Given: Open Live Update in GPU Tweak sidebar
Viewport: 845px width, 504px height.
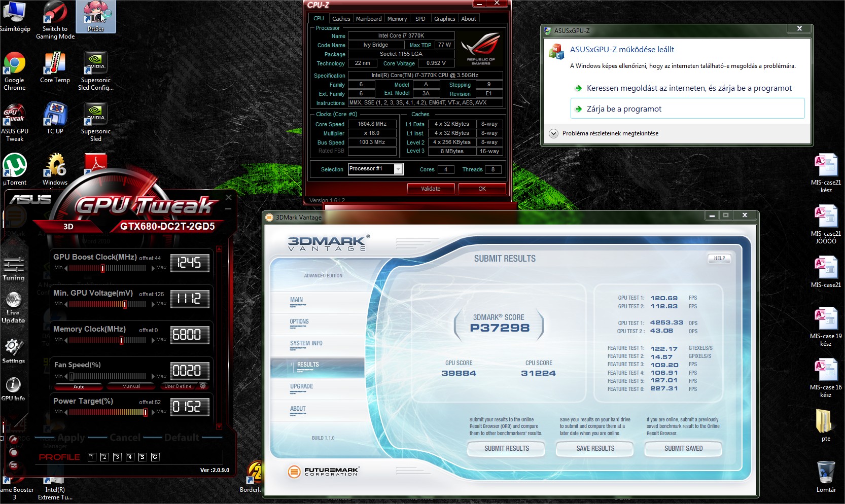Looking at the screenshot, I should point(14,307).
